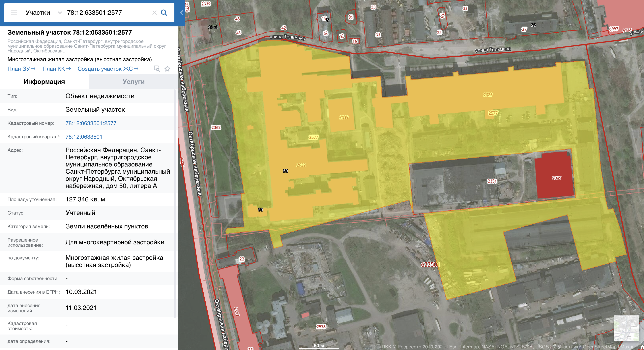Click the info panel vertical scrollbar
This screenshot has width=644, height=350.
pyautogui.click(x=175, y=200)
